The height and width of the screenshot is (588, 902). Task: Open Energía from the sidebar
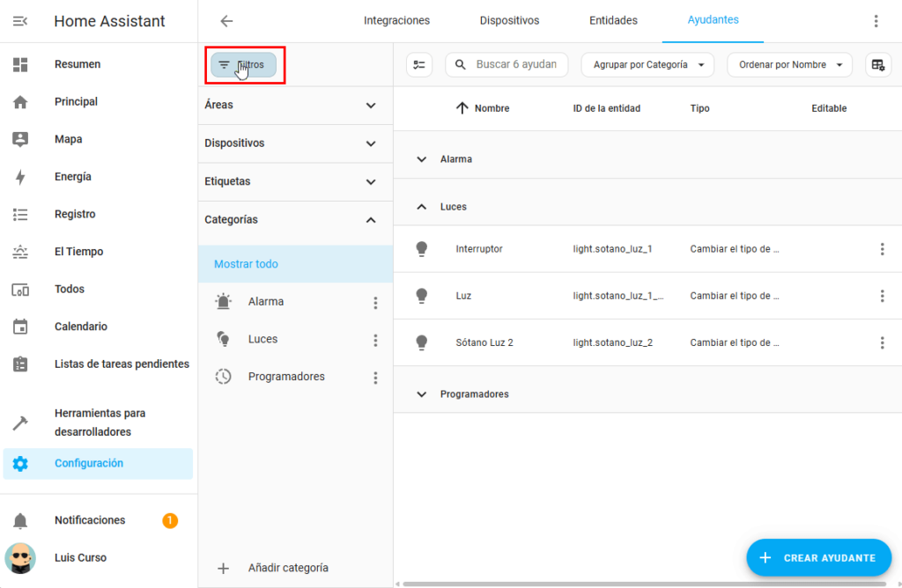coord(72,177)
